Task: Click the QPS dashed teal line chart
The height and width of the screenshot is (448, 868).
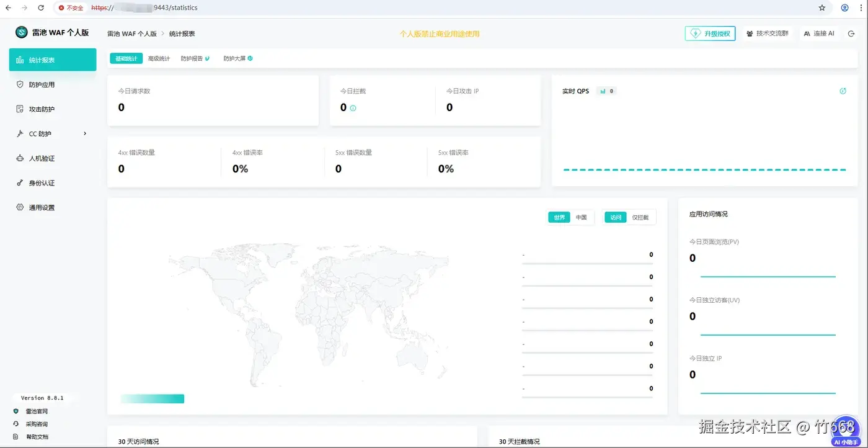Action: pyautogui.click(x=704, y=169)
